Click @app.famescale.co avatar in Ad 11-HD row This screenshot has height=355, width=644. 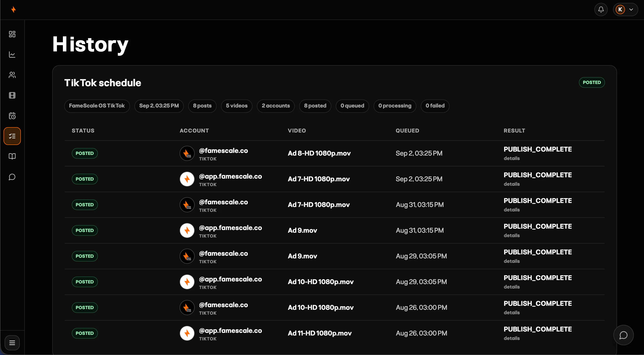[x=187, y=334]
